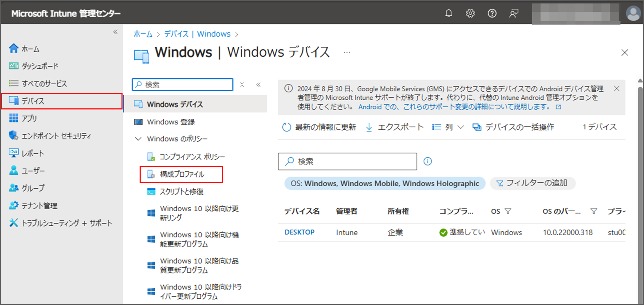Click the device list search field
The width and height of the screenshot is (644, 305).
pos(347,161)
